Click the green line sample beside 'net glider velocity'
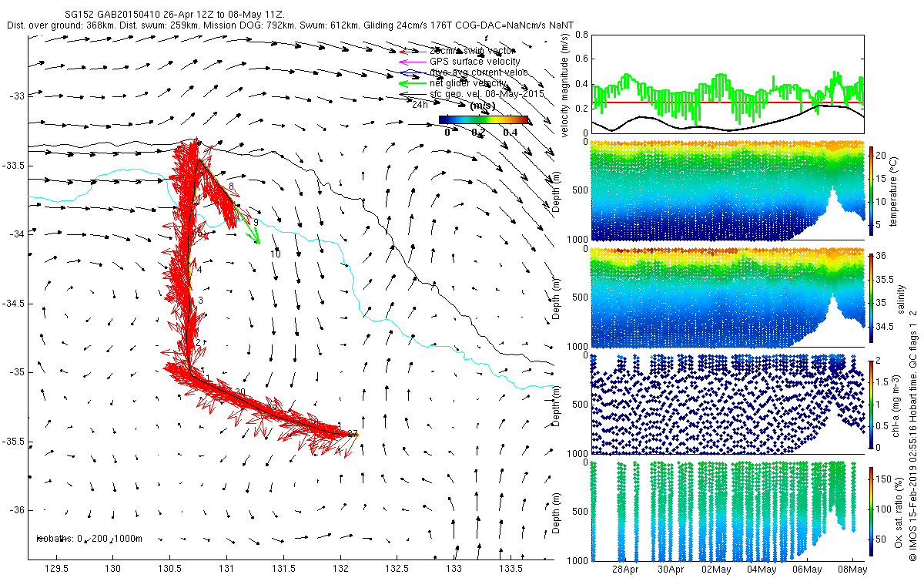Screen dimensions: 924x578 click(411, 83)
